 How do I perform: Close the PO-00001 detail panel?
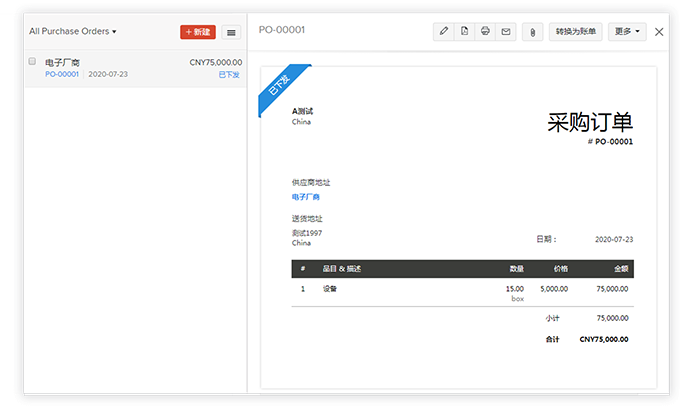[659, 32]
